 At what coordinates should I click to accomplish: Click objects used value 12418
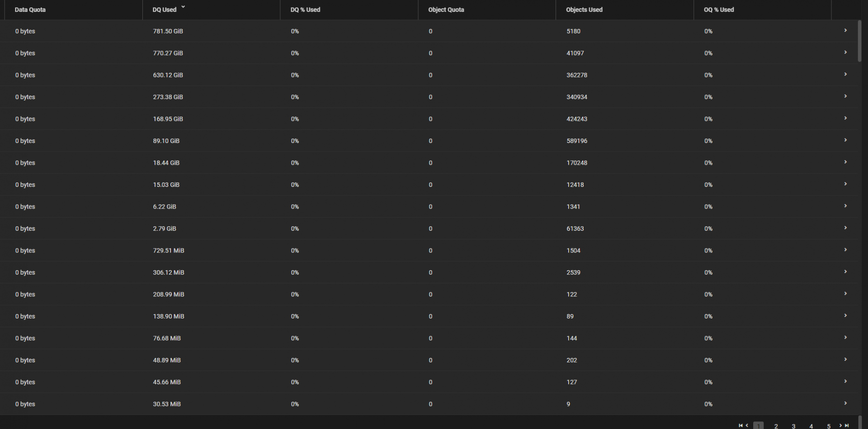click(x=575, y=185)
